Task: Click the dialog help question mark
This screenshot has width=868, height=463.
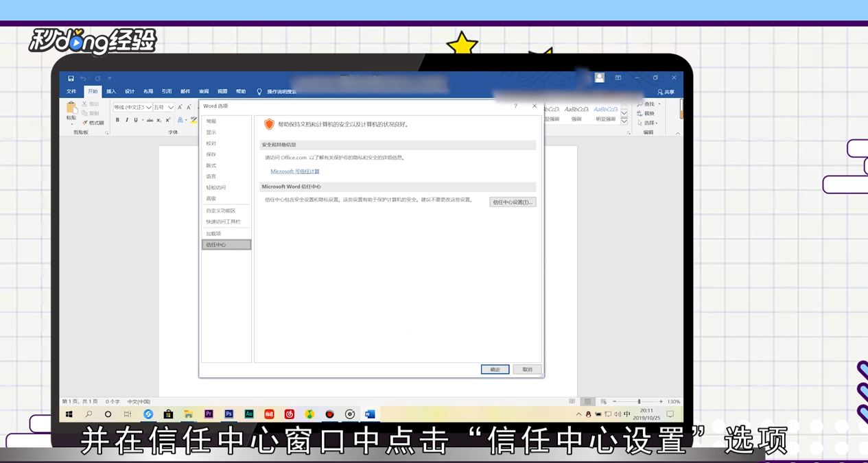Action: 515,106
